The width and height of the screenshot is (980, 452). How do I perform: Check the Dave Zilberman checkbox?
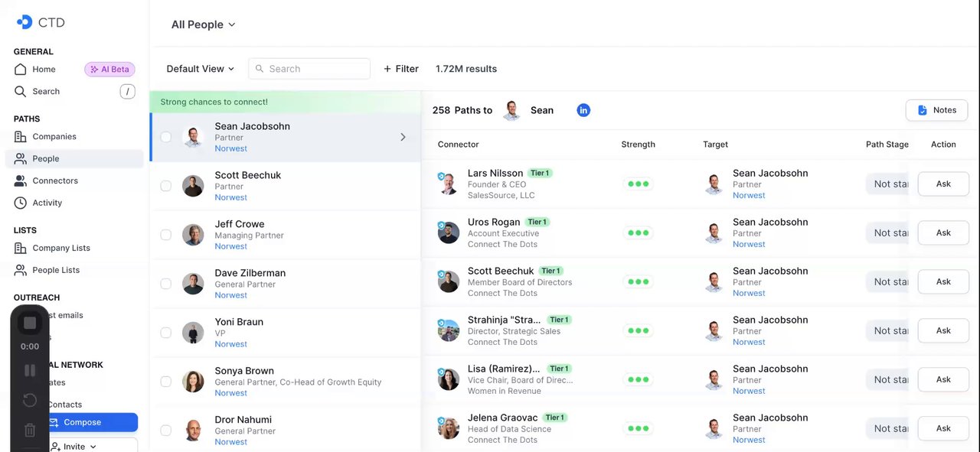pos(165,284)
